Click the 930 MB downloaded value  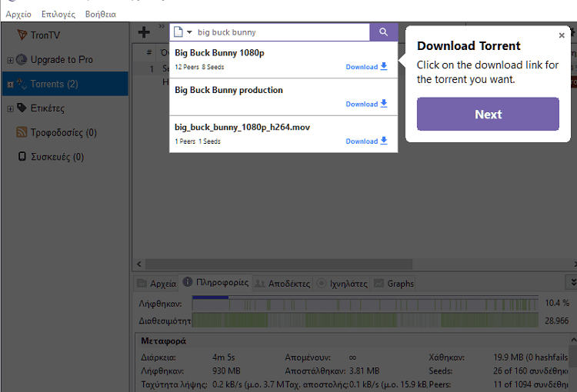coord(226,371)
